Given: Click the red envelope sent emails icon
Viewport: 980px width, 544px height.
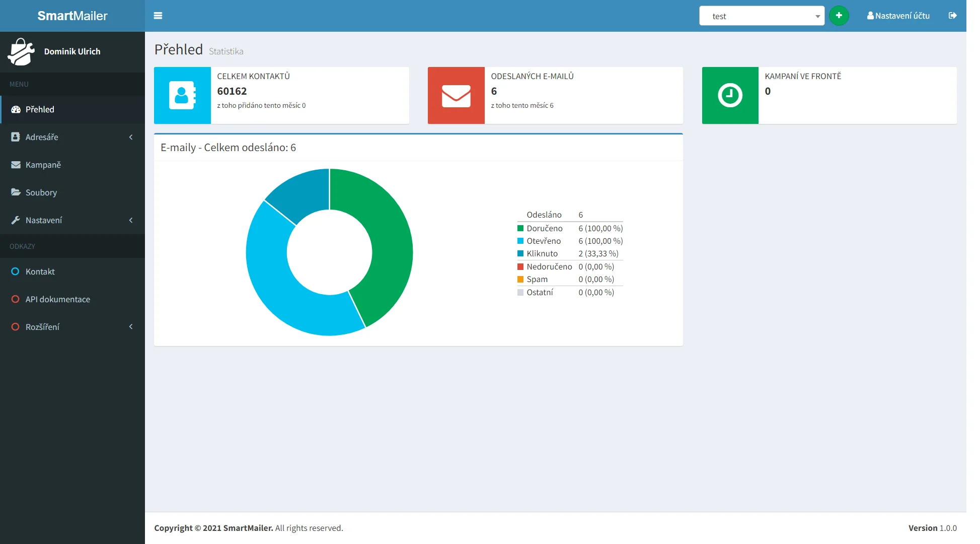Looking at the screenshot, I should (x=456, y=95).
